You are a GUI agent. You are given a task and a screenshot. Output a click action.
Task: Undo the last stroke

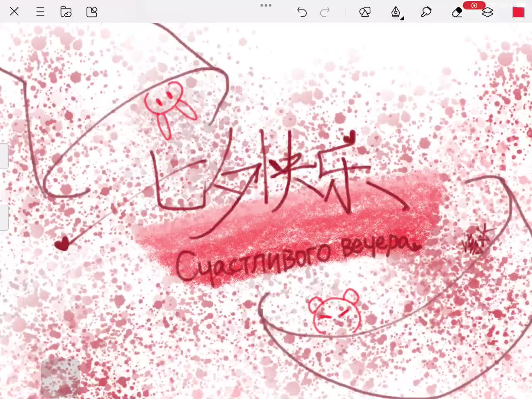click(302, 12)
